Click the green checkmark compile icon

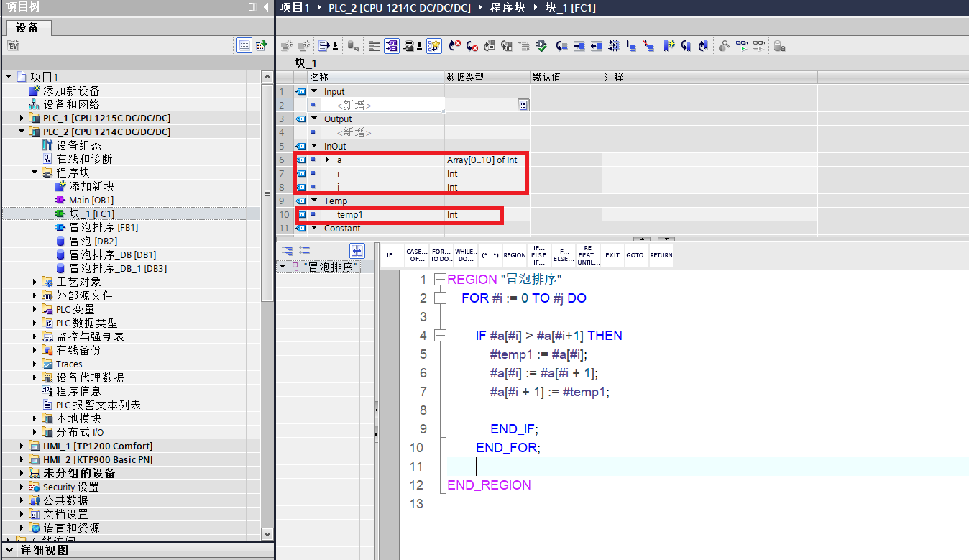[x=541, y=45]
